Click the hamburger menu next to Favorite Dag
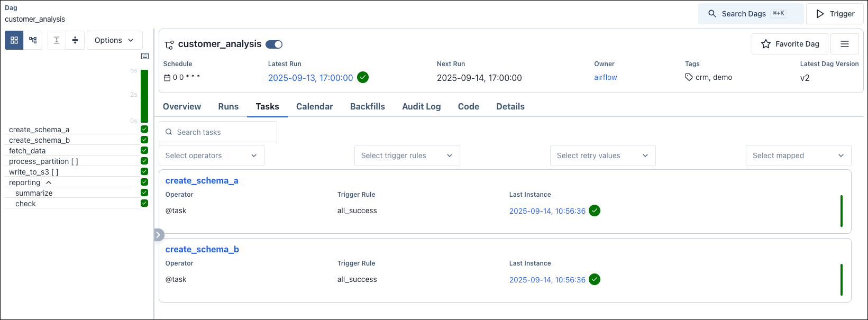Viewport: 868px width, 320px height. click(845, 44)
